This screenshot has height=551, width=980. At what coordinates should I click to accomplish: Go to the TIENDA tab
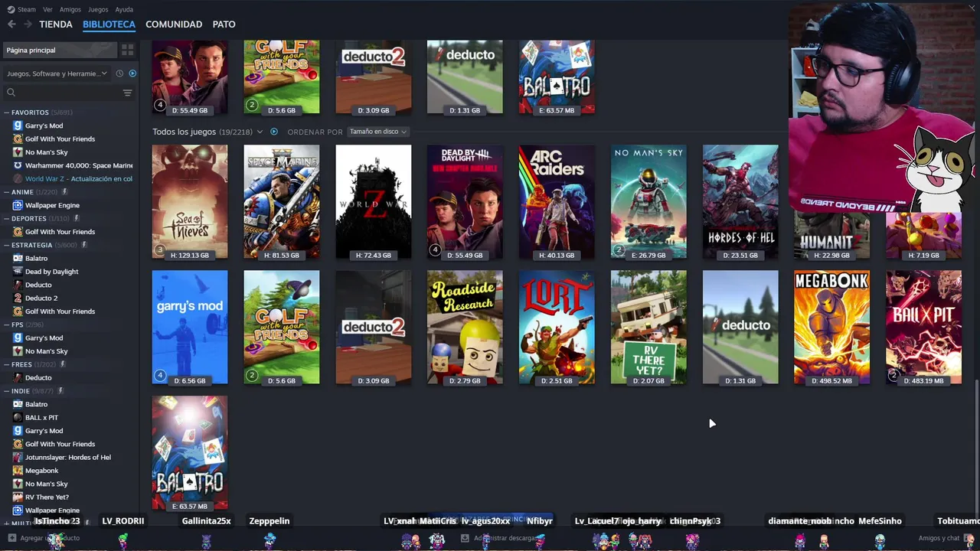pyautogui.click(x=56, y=24)
